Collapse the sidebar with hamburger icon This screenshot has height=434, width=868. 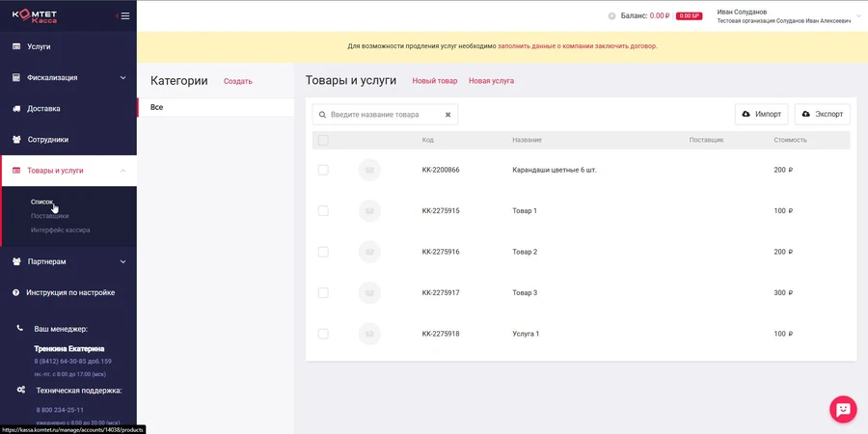coord(122,15)
